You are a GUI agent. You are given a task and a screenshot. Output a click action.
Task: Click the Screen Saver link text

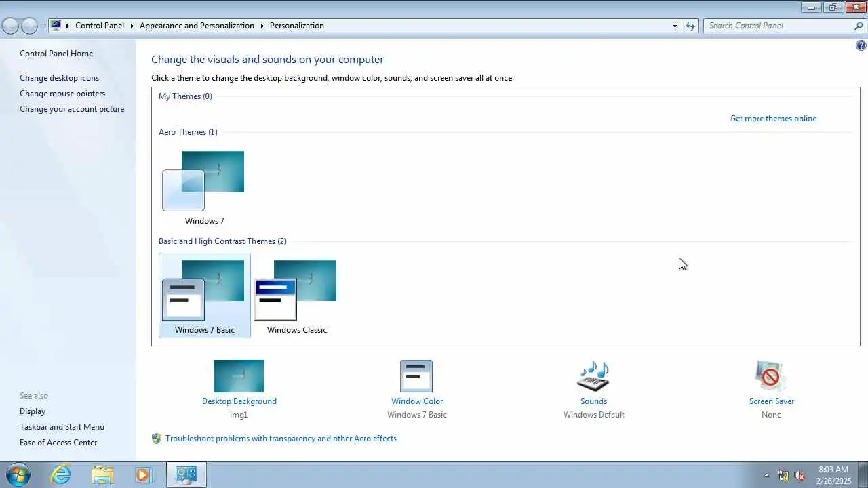click(772, 401)
